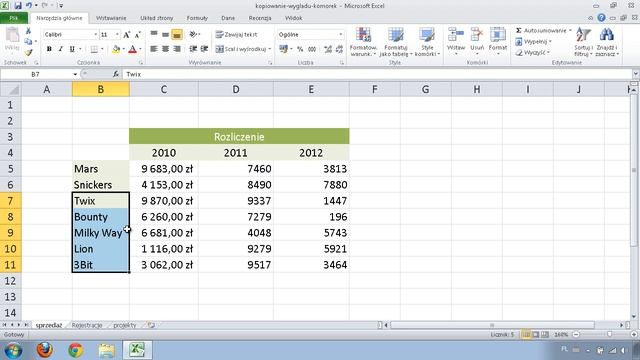640x360 pixels.
Task: Switch to Dane ribbon tab
Action: click(x=228, y=18)
